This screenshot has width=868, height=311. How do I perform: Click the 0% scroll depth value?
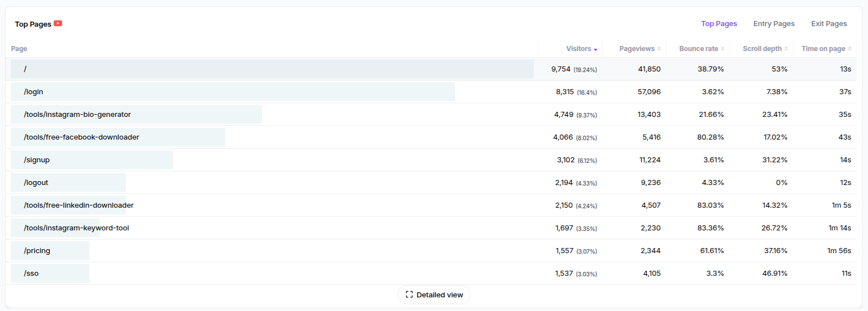point(782,182)
